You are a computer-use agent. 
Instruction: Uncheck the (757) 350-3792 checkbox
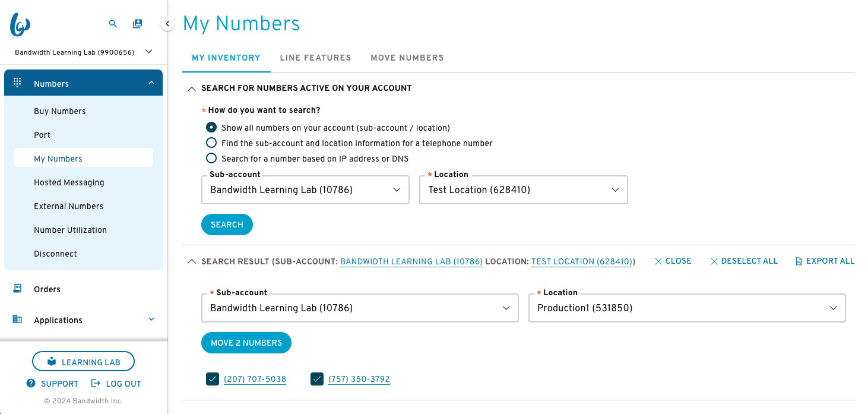click(317, 379)
